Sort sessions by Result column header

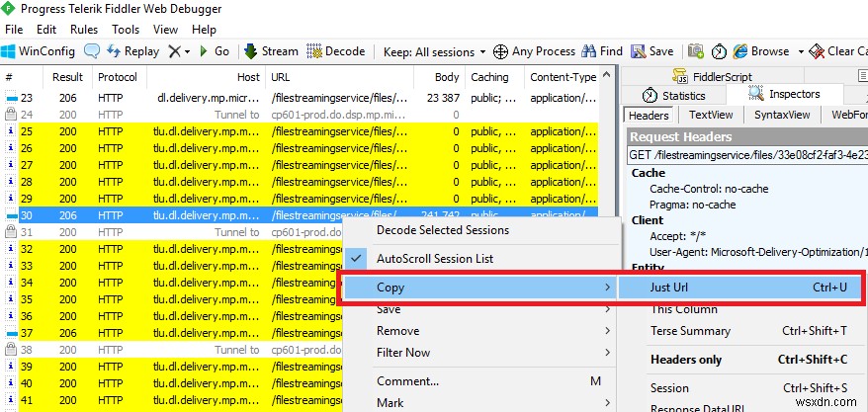[x=67, y=77]
